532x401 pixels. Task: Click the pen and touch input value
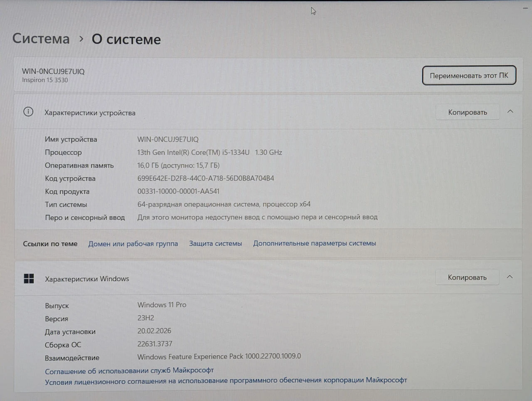[258, 217]
